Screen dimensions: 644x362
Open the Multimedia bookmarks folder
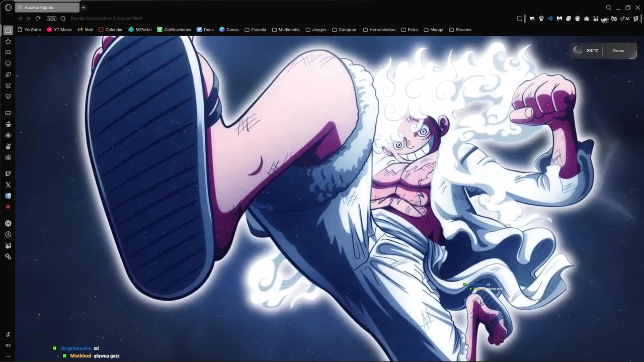tap(286, 30)
